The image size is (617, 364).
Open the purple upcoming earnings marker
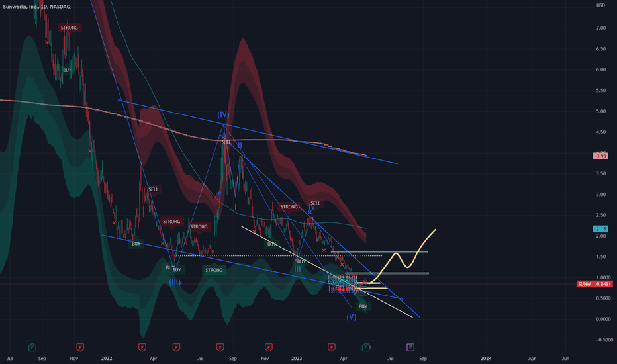pos(410,347)
